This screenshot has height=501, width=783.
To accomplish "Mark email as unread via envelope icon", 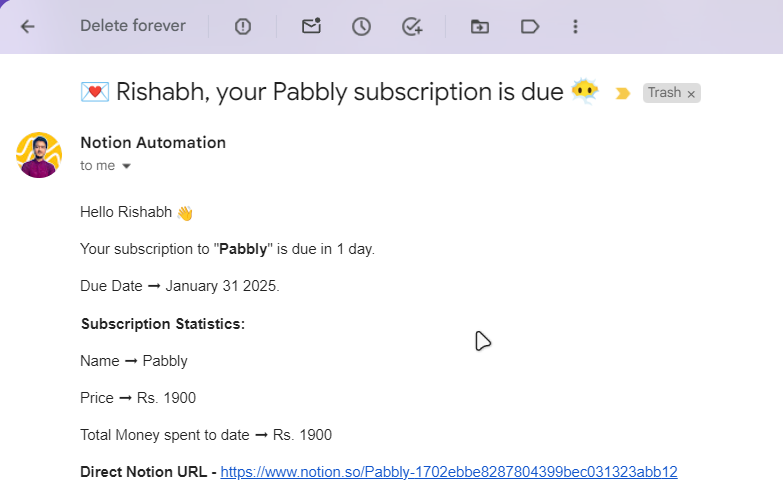I will [311, 25].
